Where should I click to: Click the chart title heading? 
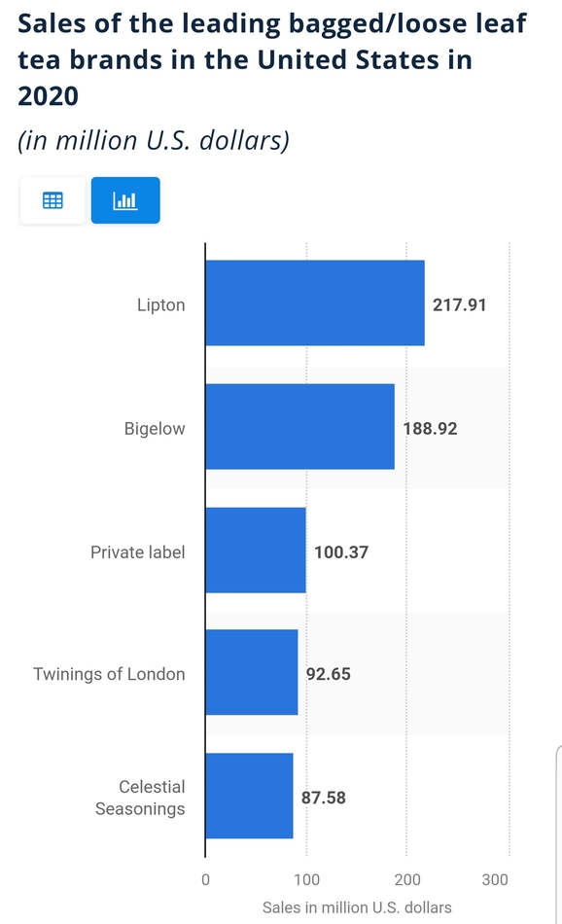pyautogui.click(x=272, y=59)
